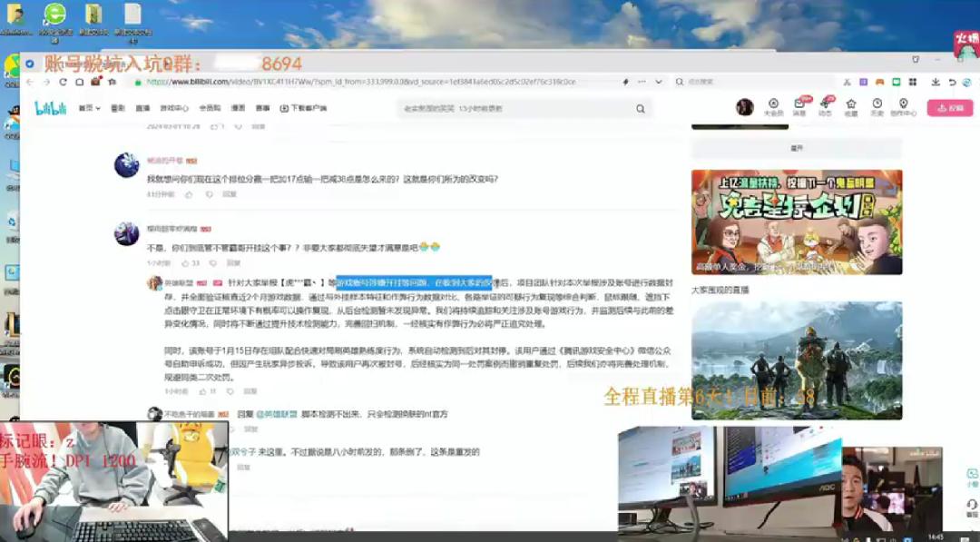
Task: Open the 大家围观的直播 game thumbnail
Action: (797, 360)
